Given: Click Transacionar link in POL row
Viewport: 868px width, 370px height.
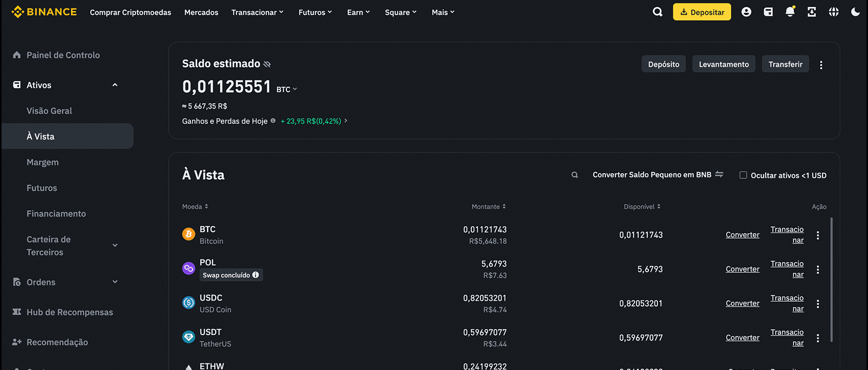Looking at the screenshot, I should pyautogui.click(x=787, y=269).
